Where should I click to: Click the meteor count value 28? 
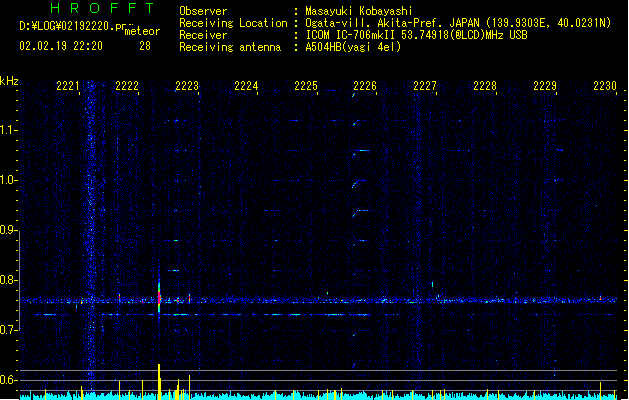(145, 46)
